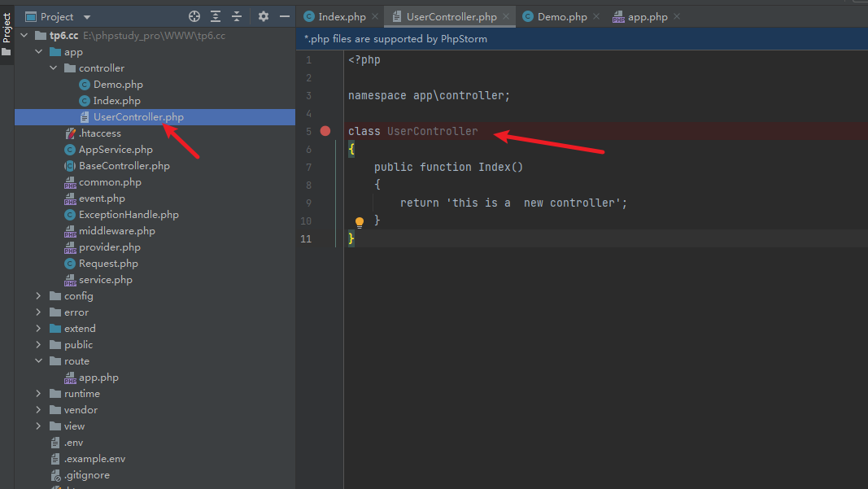
Task: Select .htaccess file in tree
Action: (x=99, y=133)
